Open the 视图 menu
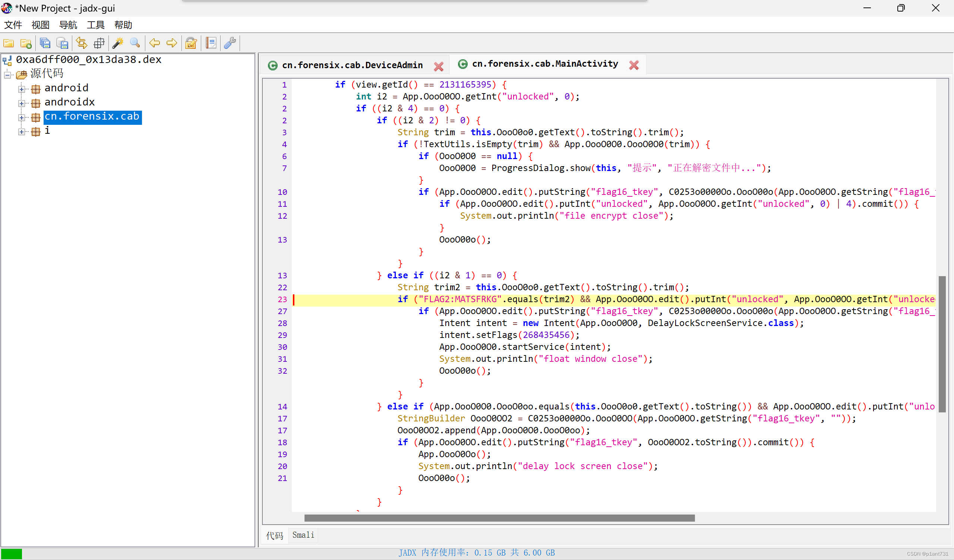Viewport: 954px width, 560px height. click(x=41, y=25)
